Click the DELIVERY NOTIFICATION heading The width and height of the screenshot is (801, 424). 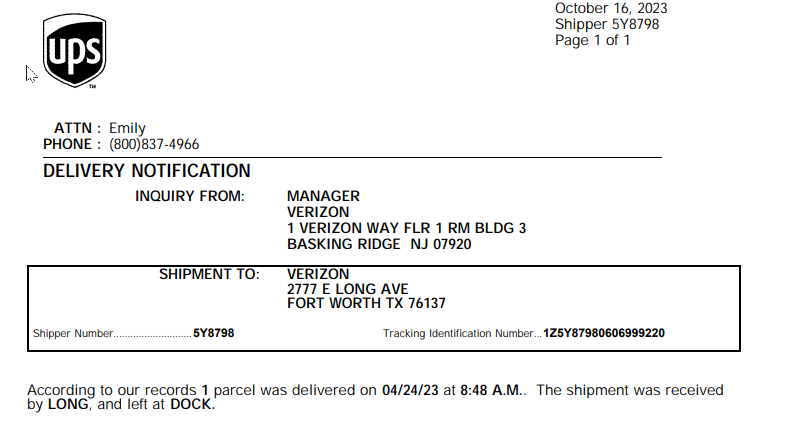pos(147,171)
